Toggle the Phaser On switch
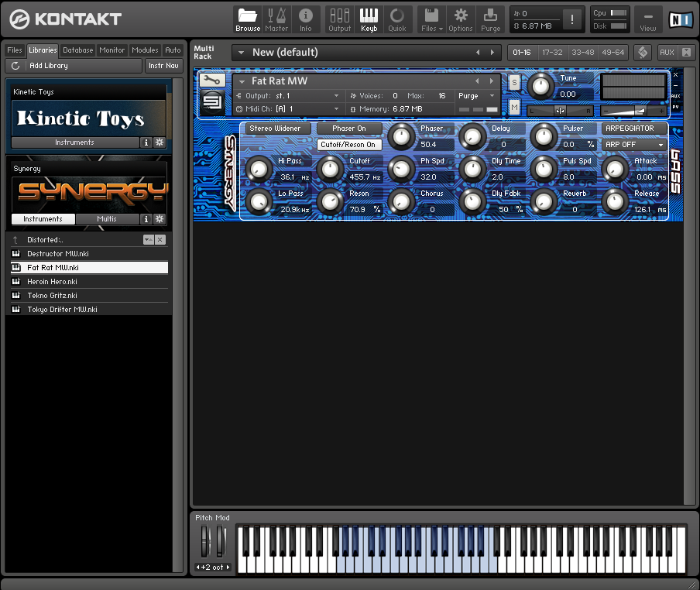The height and width of the screenshot is (590, 700). (x=349, y=129)
